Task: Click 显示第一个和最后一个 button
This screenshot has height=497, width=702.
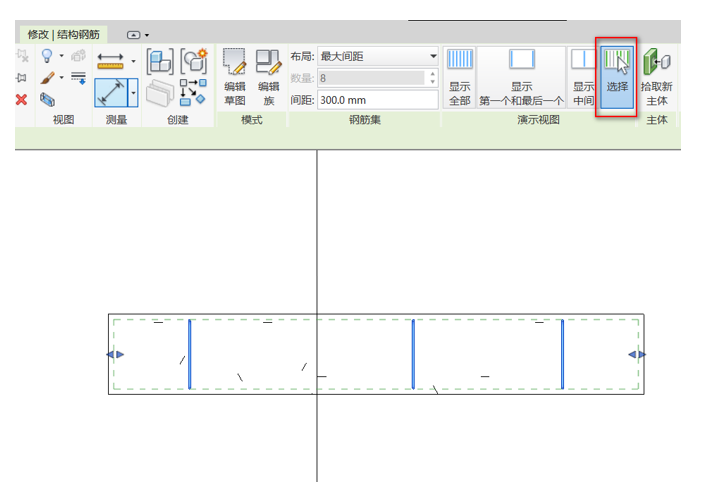Action: (x=522, y=77)
